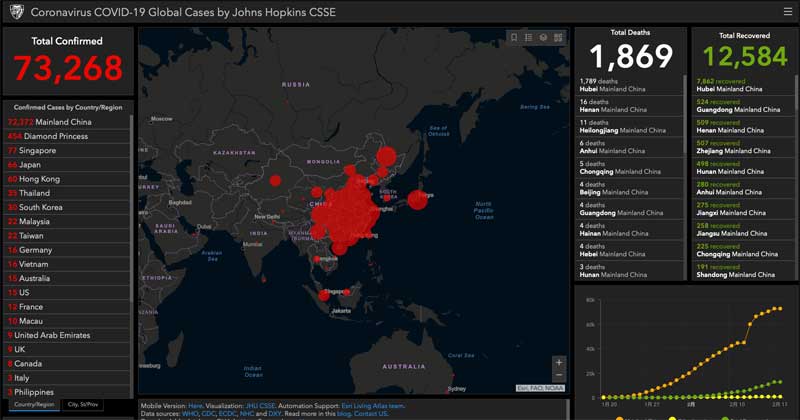Select the US row in the list
The image size is (800, 420).
click(x=67, y=292)
